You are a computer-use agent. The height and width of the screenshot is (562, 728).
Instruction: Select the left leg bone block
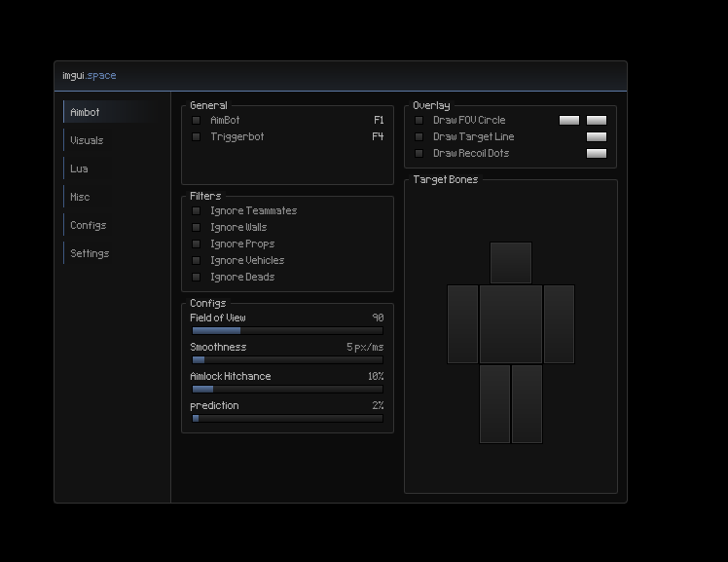point(494,404)
